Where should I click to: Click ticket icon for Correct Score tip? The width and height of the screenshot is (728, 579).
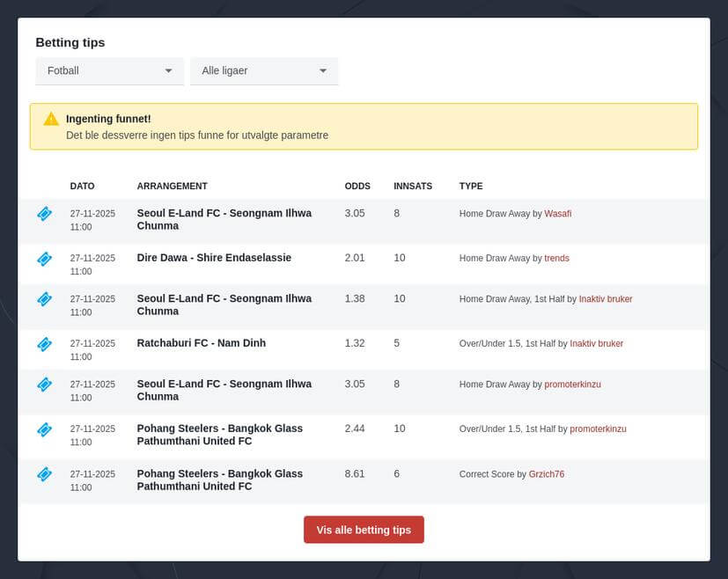44,474
